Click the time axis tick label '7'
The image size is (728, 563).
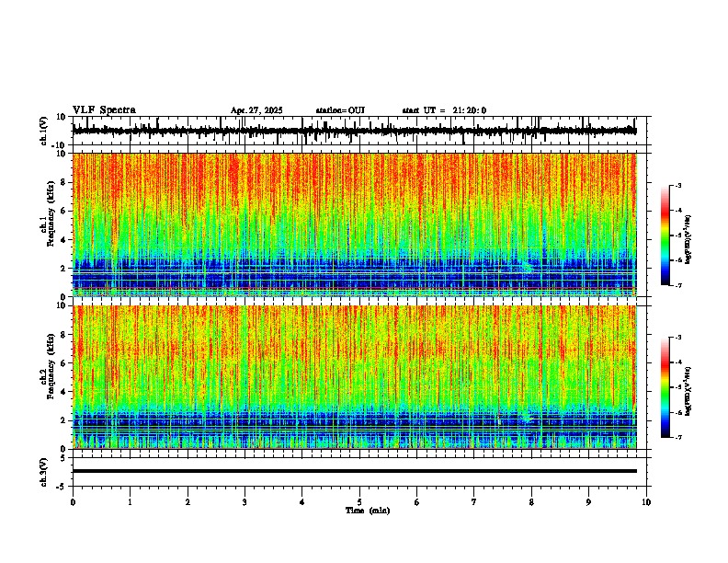pyautogui.click(x=474, y=502)
